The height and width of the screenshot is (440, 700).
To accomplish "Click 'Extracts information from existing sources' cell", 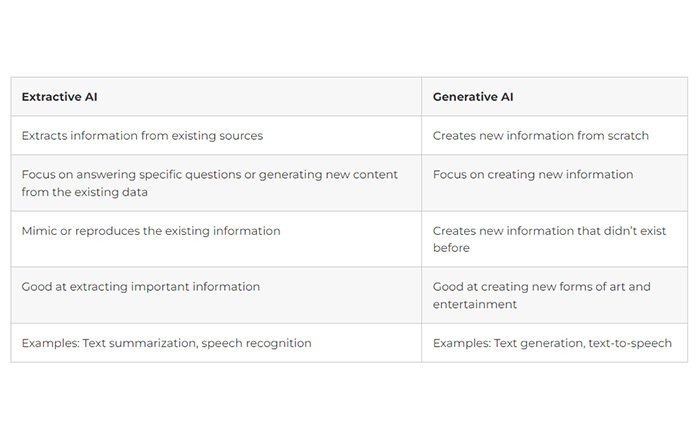I will pyautogui.click(x=142, y=135).
